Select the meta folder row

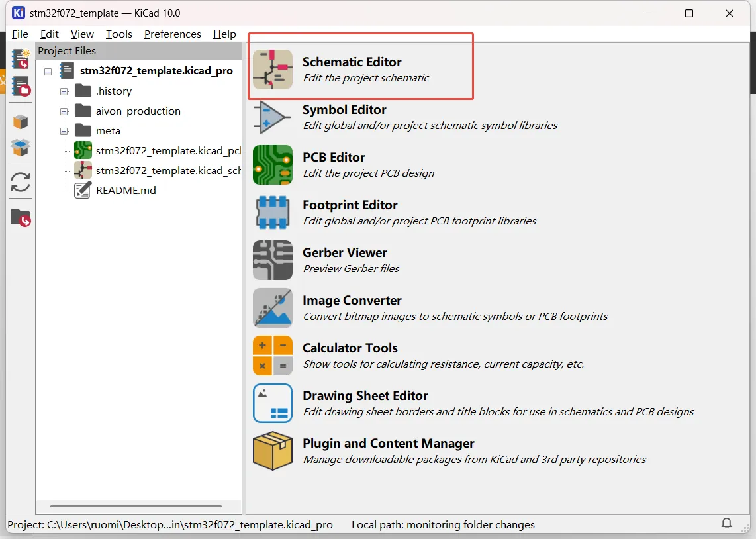click(97, 130)
